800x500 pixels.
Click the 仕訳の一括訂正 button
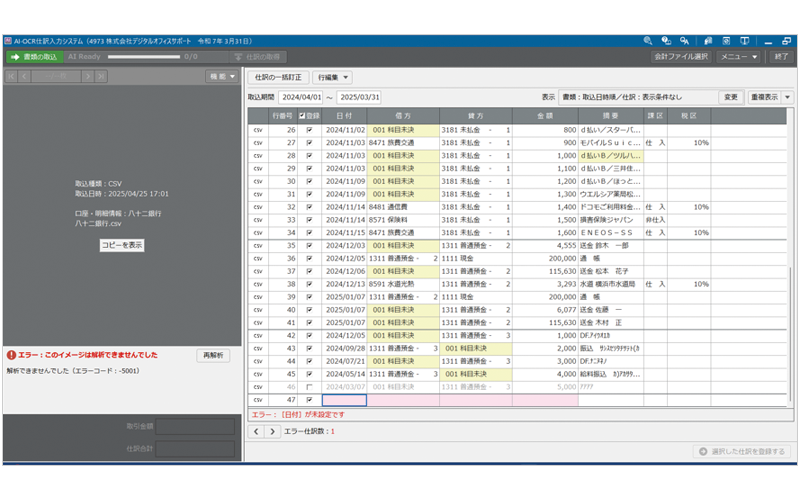coord(278,77)
